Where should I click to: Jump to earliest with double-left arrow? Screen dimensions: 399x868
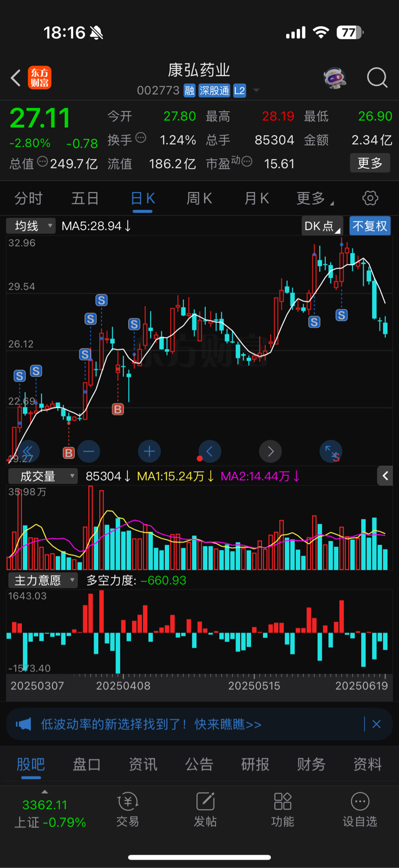tap(28, 451)
